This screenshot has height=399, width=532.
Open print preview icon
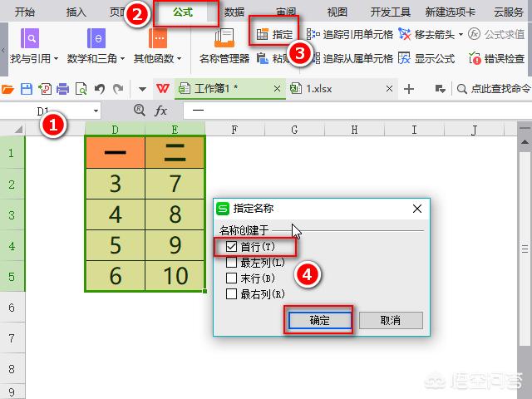pyautogui.click(x=81, y=89)
